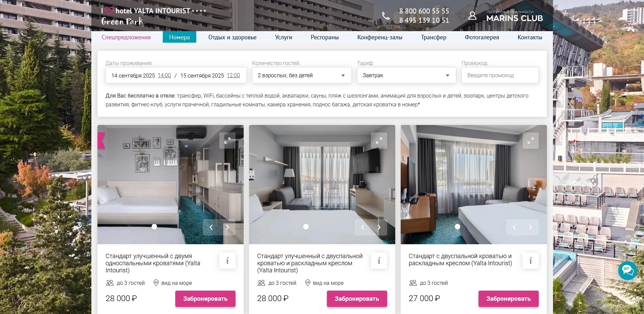The width and height of the screenshot is (644, 314).
Task: Click the phone handset icon in header
Action: 386,16
